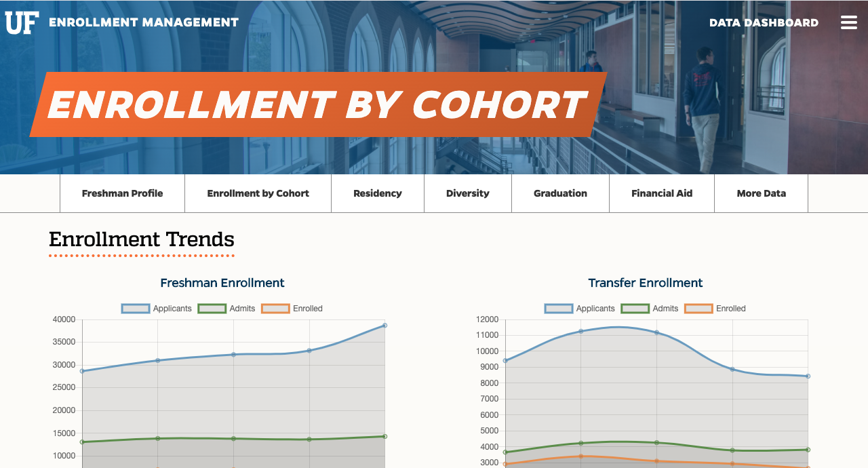This screenshot has height=468, width=868.
Task: Toggle Admits series in Transfer Enrollment legend
Action: (x=650, y=309)
